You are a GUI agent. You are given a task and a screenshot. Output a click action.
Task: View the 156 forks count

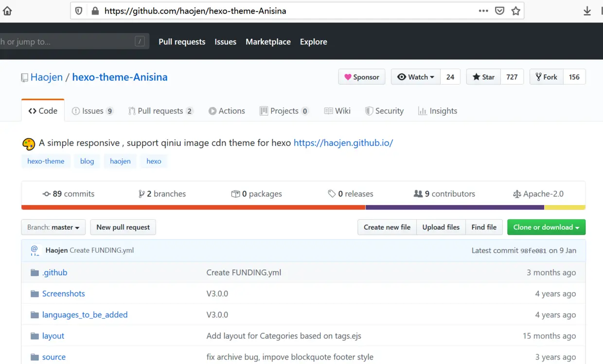point(574,77)
